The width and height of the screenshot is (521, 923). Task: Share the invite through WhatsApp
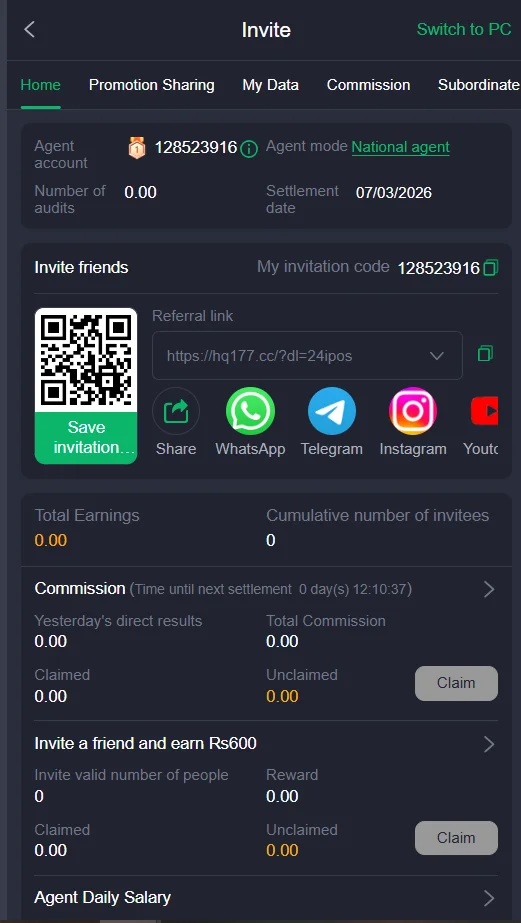coord(250,411)
